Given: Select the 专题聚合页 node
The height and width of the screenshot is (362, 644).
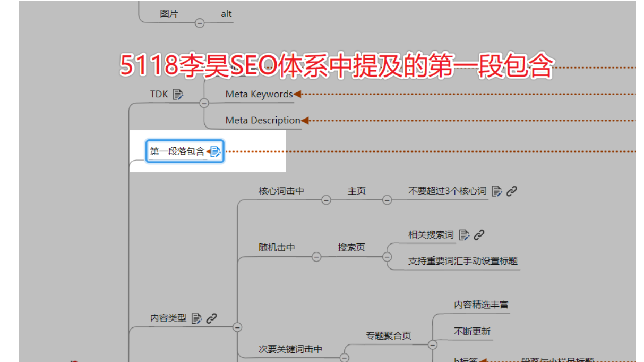Looking at the screenshot, I should [389, 336].
